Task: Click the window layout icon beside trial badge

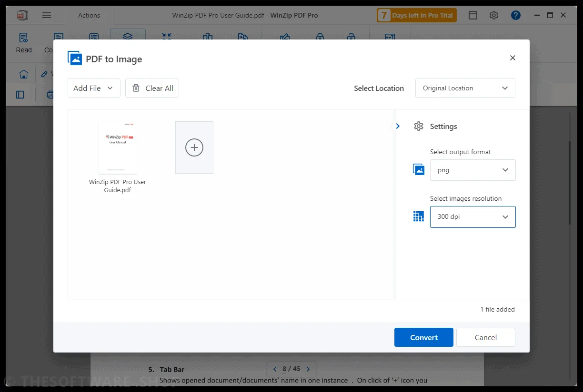Action: (473, 15)
